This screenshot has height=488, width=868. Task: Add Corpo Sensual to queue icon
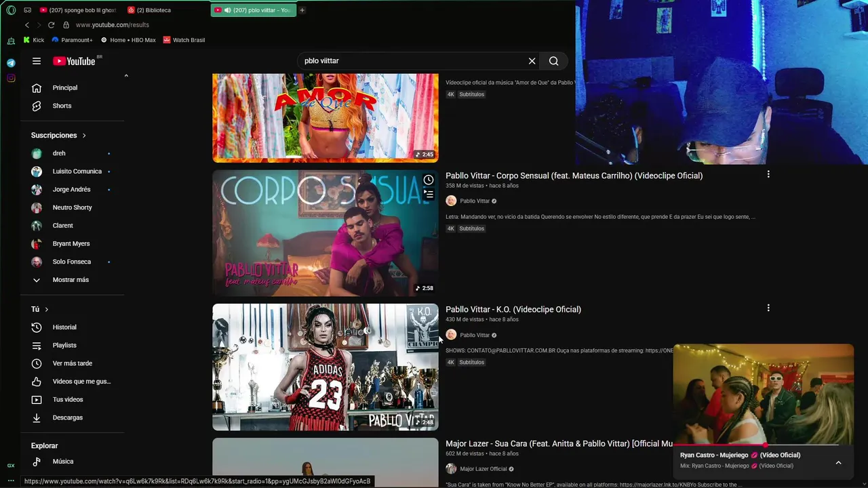point(429,194)
